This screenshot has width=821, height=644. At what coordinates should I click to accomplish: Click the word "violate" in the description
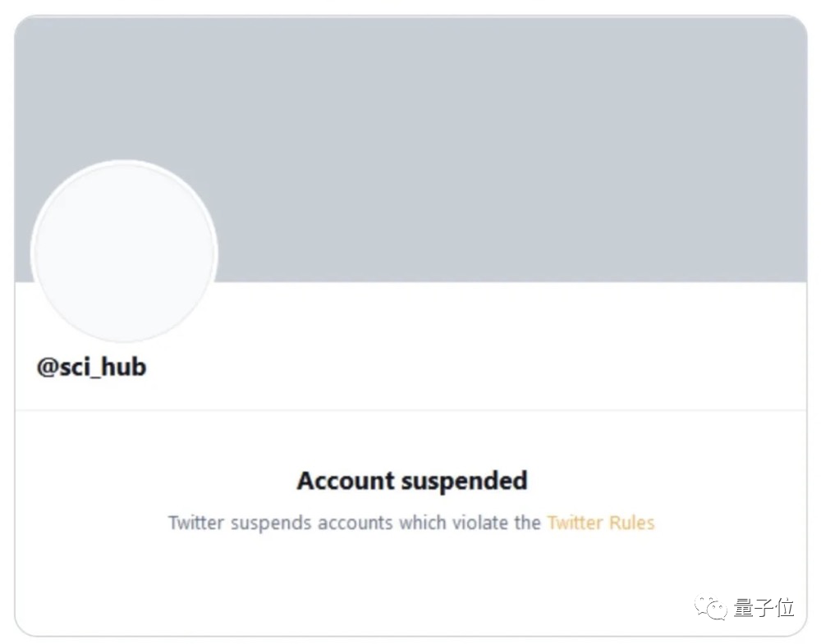479,523
